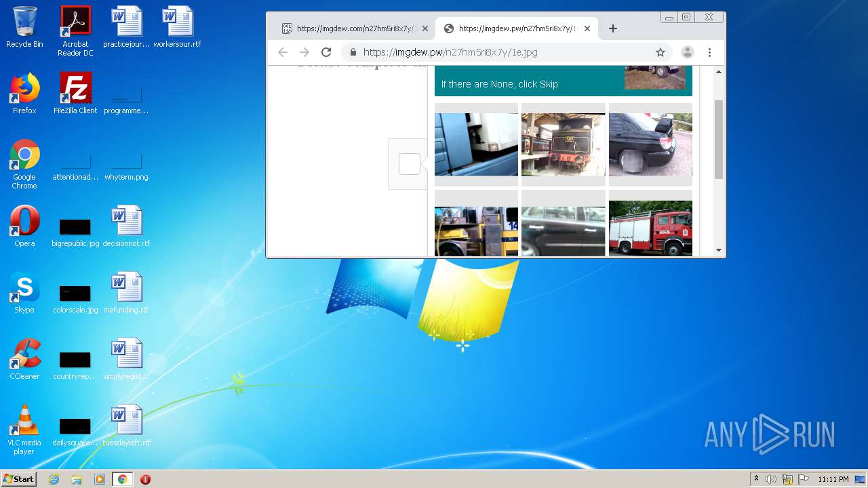This screenshot has width=868, height=488.
Task: Click the lock icon for site info
Action: tap(353, 52)
